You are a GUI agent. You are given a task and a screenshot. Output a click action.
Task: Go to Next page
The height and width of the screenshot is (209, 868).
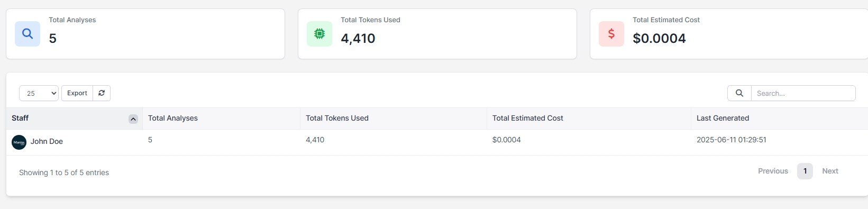tap(830, 171)
